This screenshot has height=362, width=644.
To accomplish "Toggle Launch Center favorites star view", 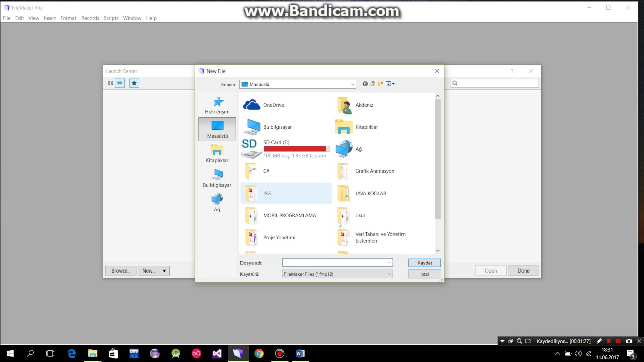I will [134, 83].
